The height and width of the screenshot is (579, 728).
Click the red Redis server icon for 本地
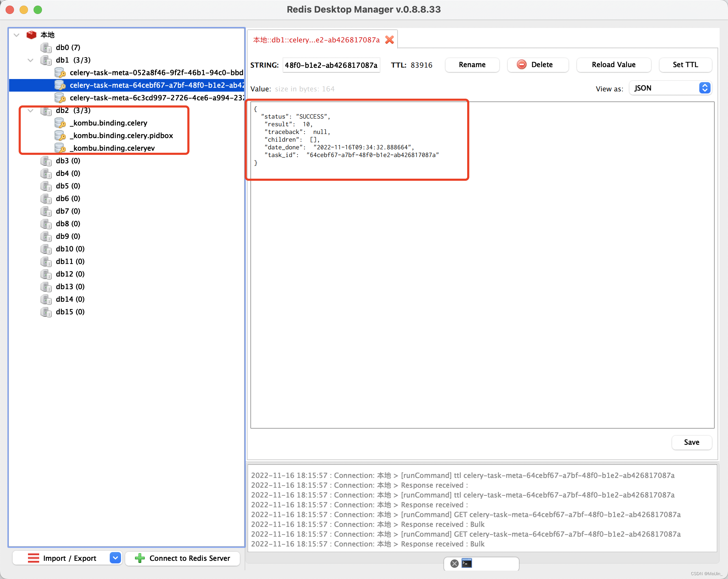click(31, 35)
